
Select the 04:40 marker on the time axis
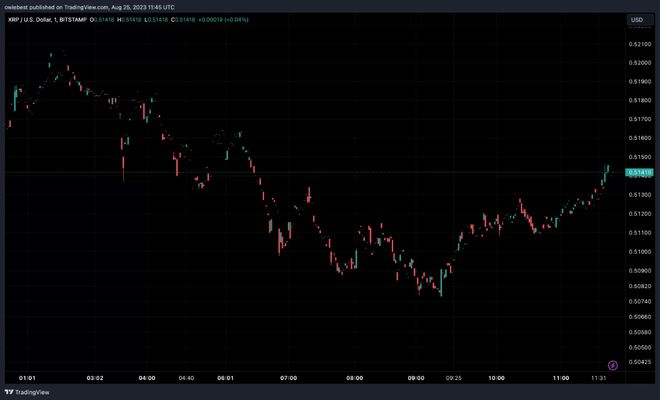187,378
